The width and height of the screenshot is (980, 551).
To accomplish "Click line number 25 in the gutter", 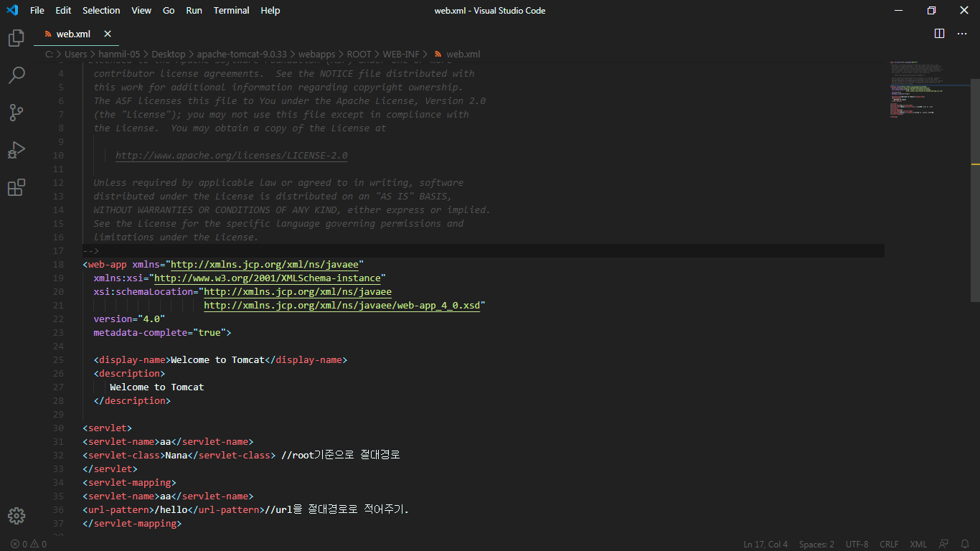I will click(x=58, y=359).
